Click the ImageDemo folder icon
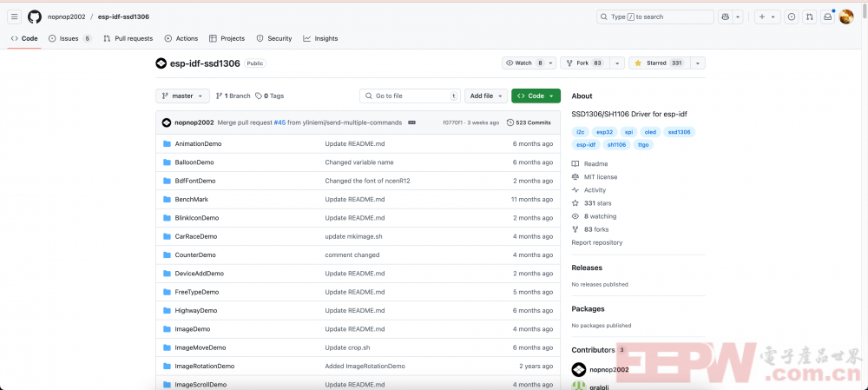 tap(167, 329)
